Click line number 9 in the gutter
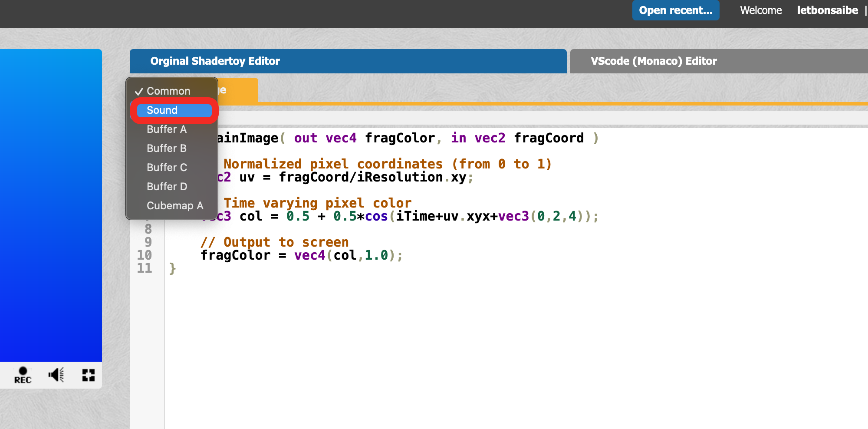This screenshot has height=429, width=868. [x=148, y=242]
